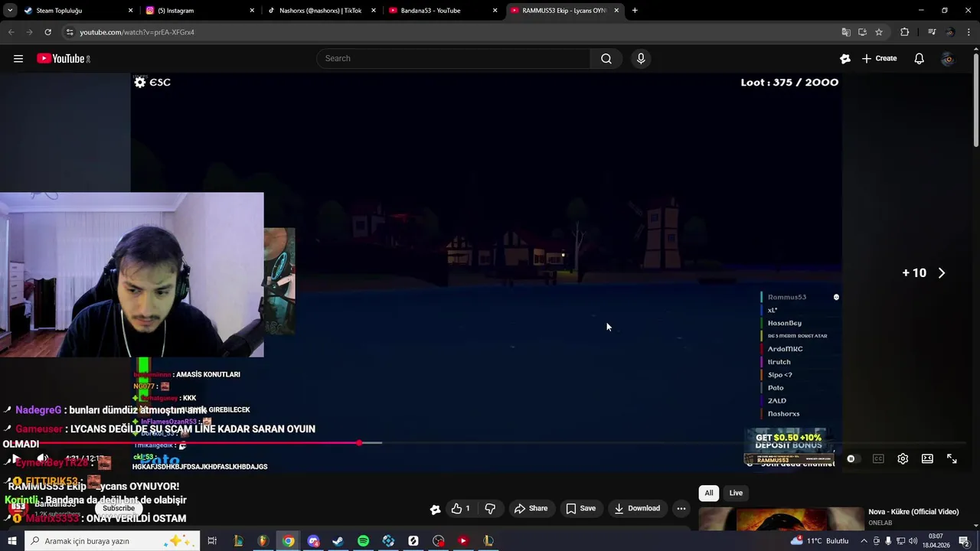Click the search magnifier button

click(606, 58)
